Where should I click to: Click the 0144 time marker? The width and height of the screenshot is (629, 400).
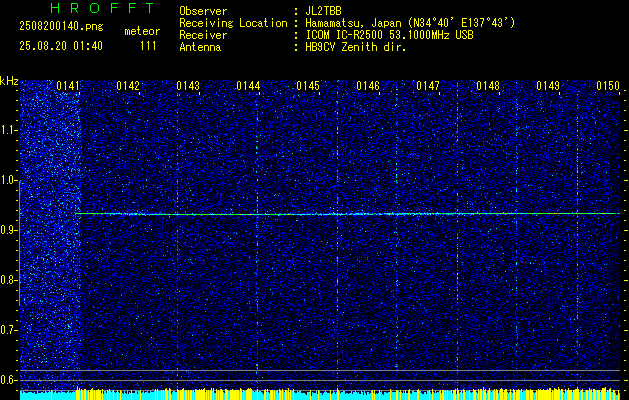pos(248,86)
